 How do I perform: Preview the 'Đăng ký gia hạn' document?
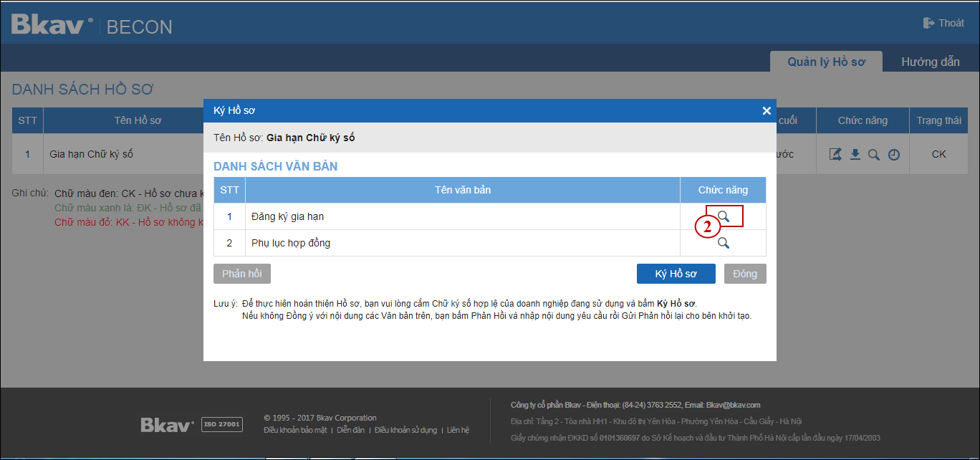(x=724, y=216)
